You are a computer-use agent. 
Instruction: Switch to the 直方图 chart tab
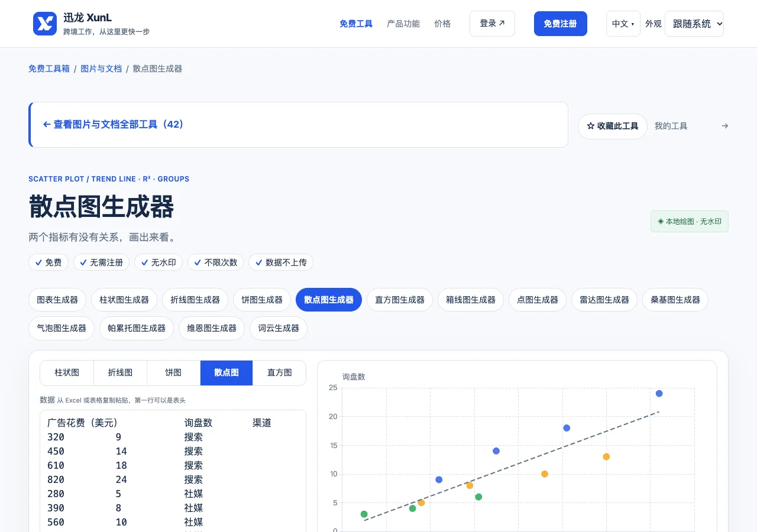coord(280,373)
